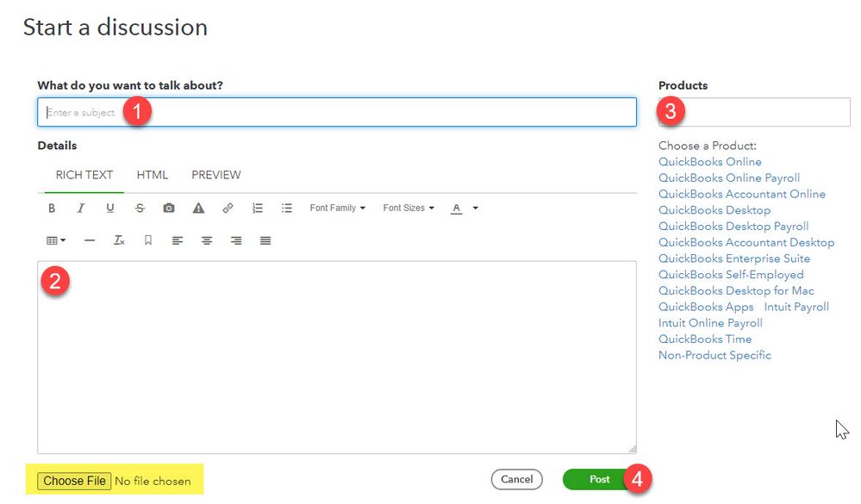The width and height of the screenshot is (861, 504).
Task: Click into the Details message body
Action: click(x=337, y=358)
